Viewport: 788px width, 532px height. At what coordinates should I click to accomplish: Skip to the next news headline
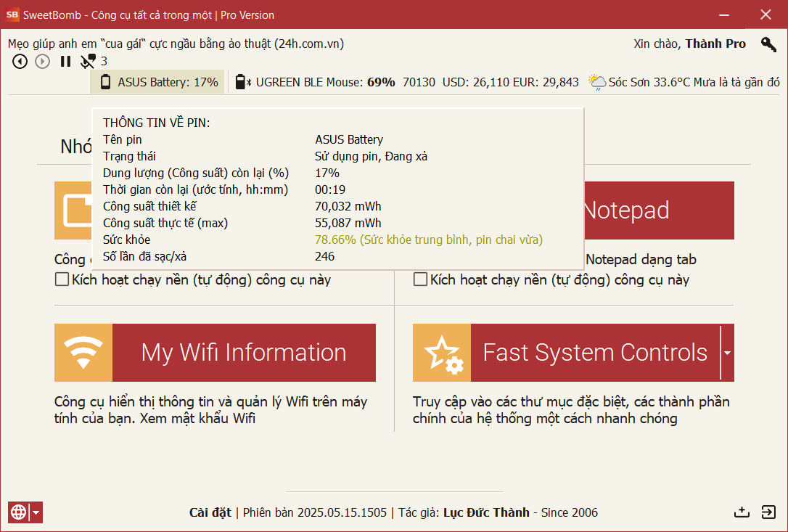click(43, 62)
